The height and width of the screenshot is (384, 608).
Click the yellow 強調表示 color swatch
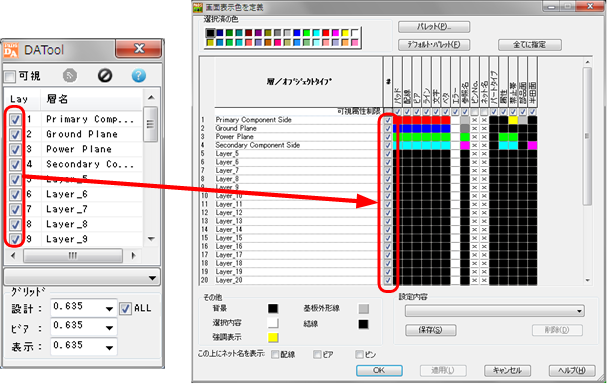pos(273,337)
